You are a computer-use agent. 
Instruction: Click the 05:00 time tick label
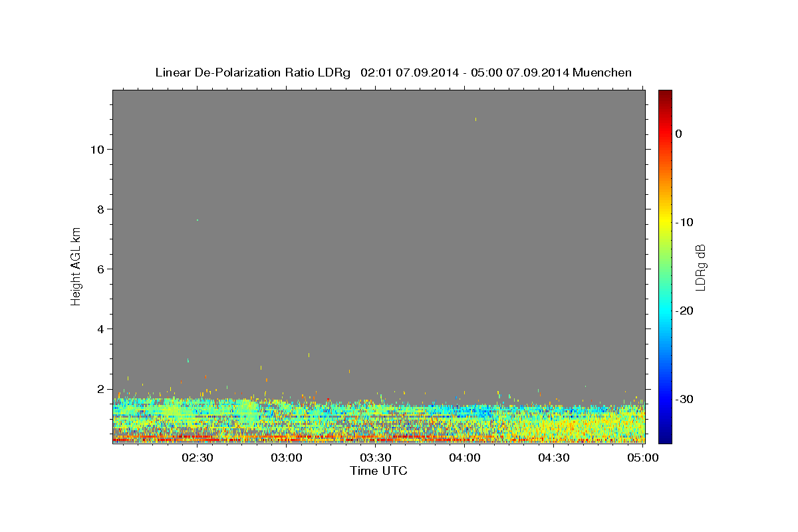pos(642,458)
